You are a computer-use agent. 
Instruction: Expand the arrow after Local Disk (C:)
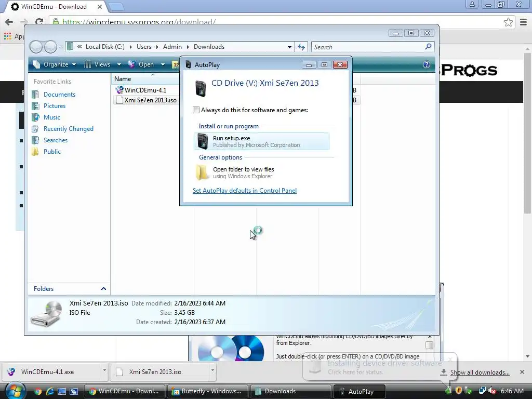(130, 47)
